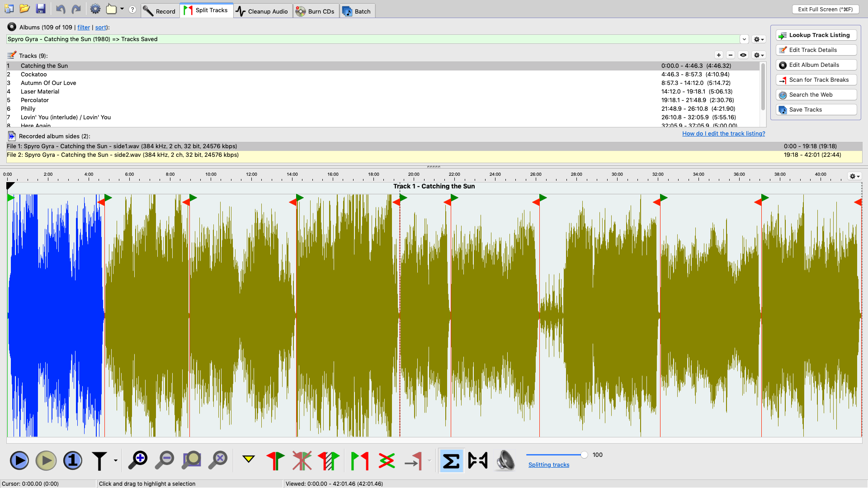Click Scan for Track Breaks button
868x488 pixels.
(816, 80)
